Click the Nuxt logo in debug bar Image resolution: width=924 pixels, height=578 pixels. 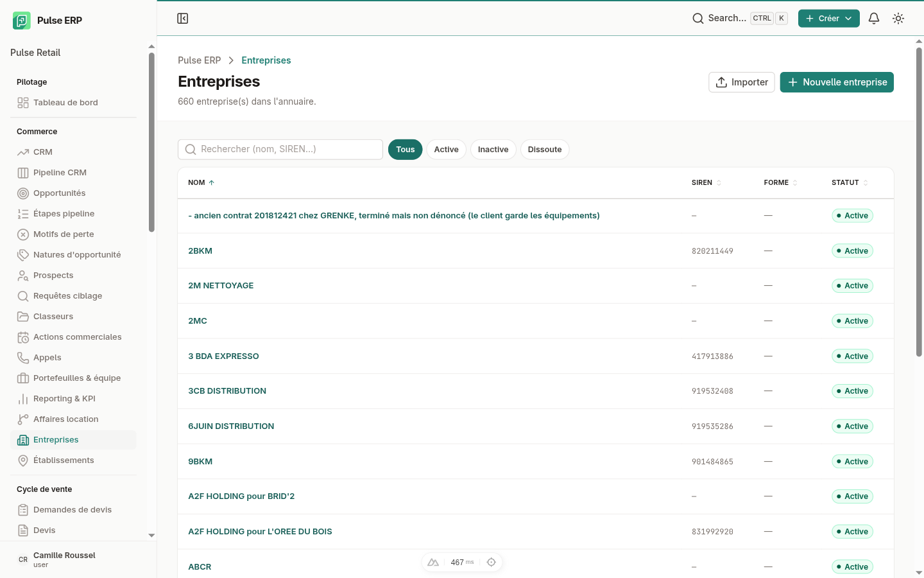(x=433, y=562)
